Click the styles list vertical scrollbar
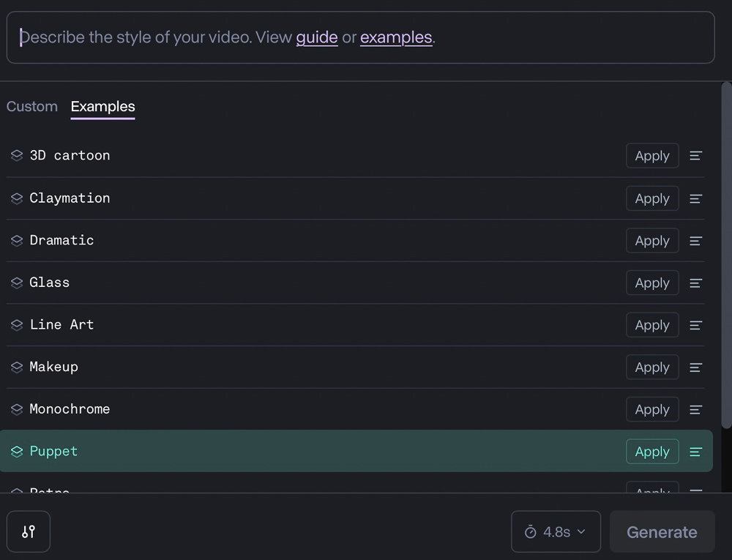 [726, 256]
